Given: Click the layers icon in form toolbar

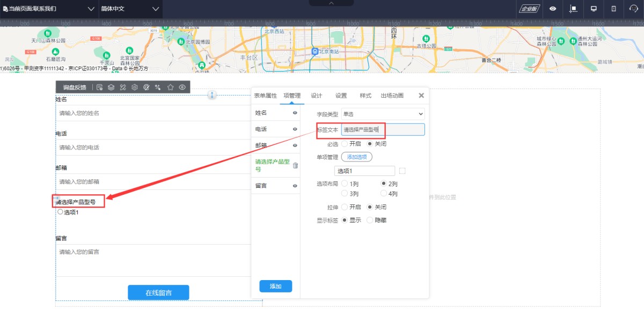Looking at the screenshot, I should [x=111, y=87].
